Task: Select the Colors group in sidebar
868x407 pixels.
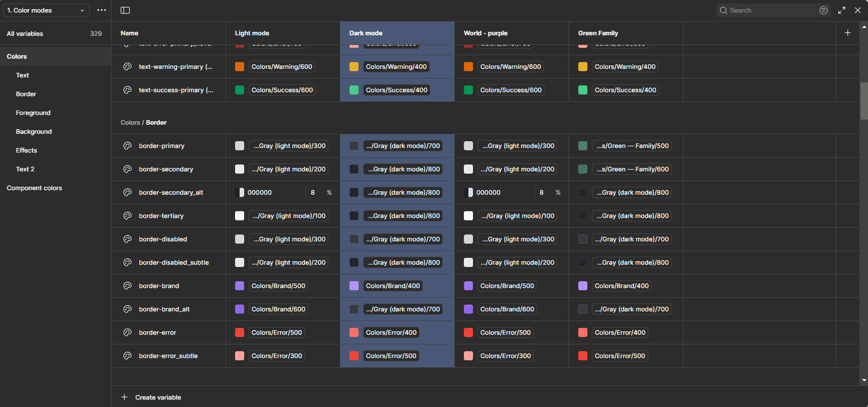Action: (x=55, y=56)
